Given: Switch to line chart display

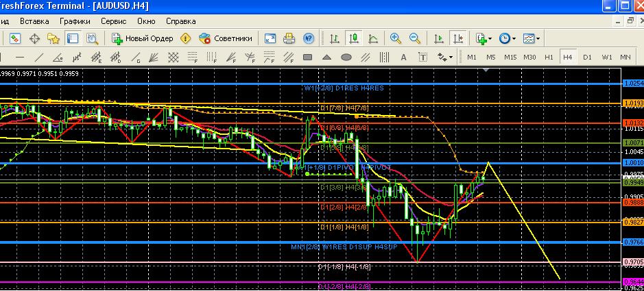Looking at the screenshot, I should pos(373,38).
